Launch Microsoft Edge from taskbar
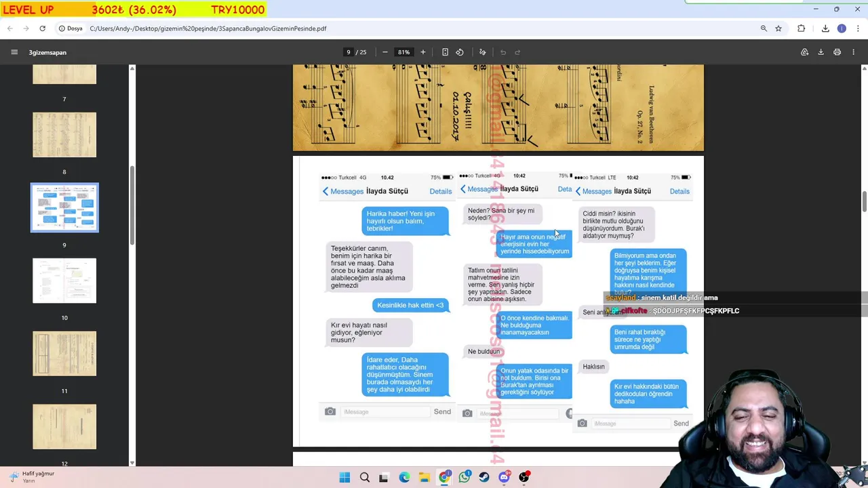Viewport: 868px width, 488px height. pyautogui.click(x=404, y=477)
